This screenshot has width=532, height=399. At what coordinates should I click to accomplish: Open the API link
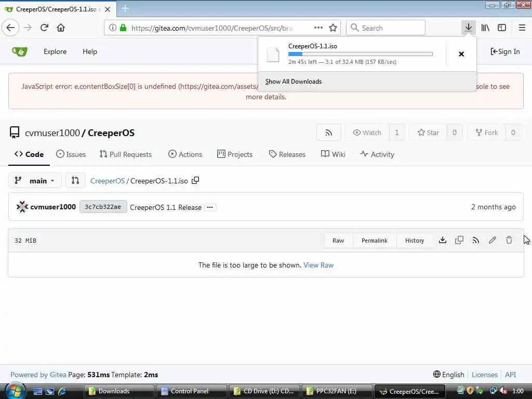pyautogui.click(x=510, y=375)
